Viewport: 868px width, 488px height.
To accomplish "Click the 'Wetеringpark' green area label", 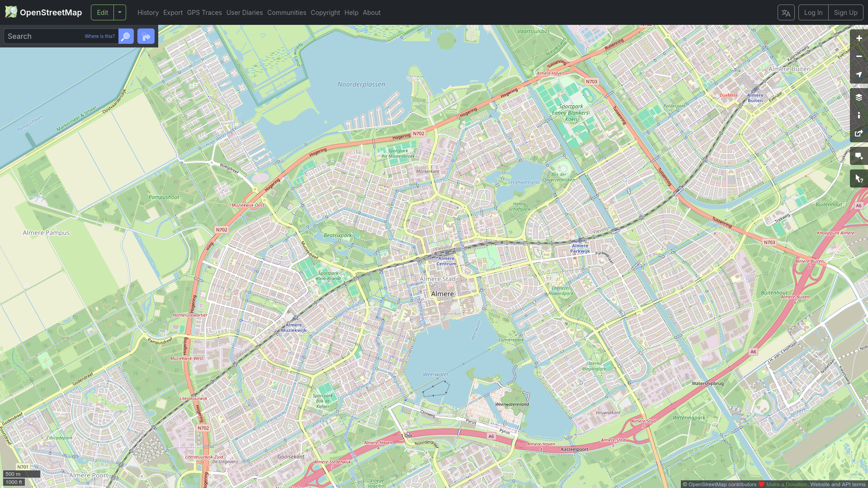I will [x=689, y=418].
